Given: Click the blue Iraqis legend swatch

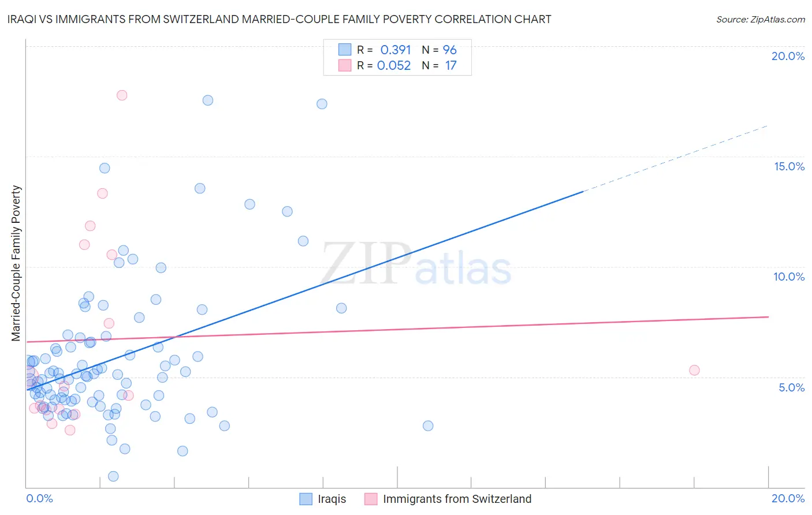Looking at the screenshot, I should click(306, 499).
